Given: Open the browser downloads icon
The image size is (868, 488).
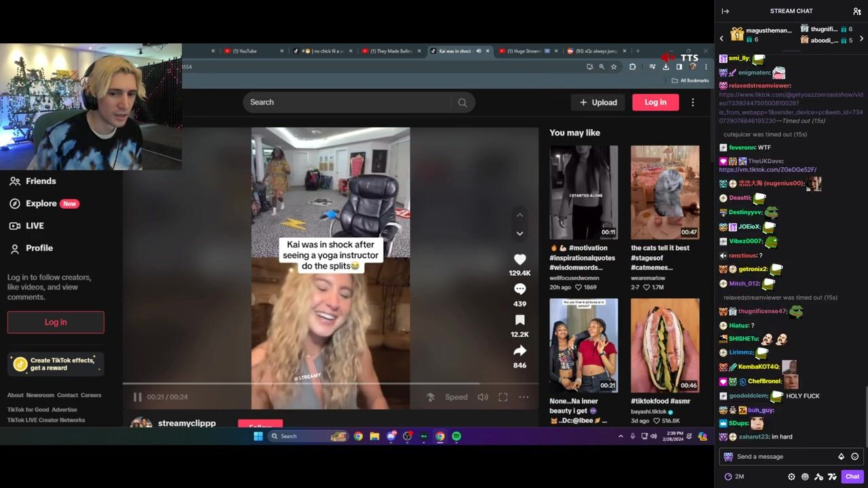Looking at the screenshot, I should pos(666,67).
